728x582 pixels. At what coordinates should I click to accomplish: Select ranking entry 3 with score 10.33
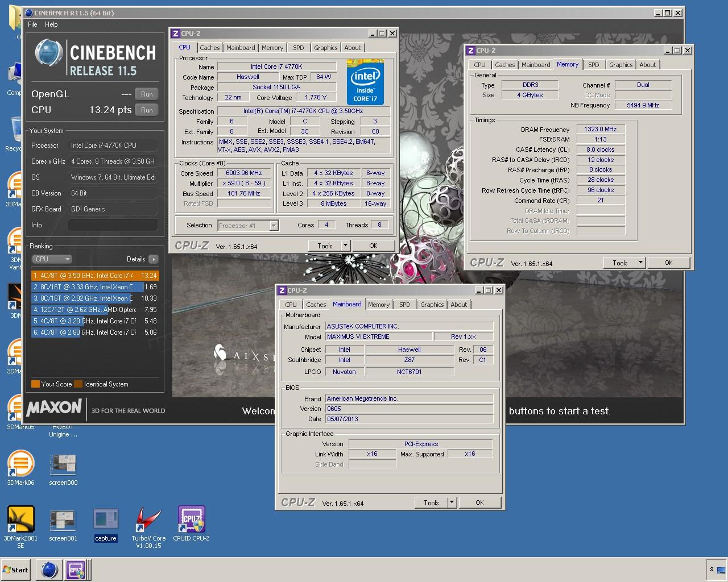coord(95,298)
